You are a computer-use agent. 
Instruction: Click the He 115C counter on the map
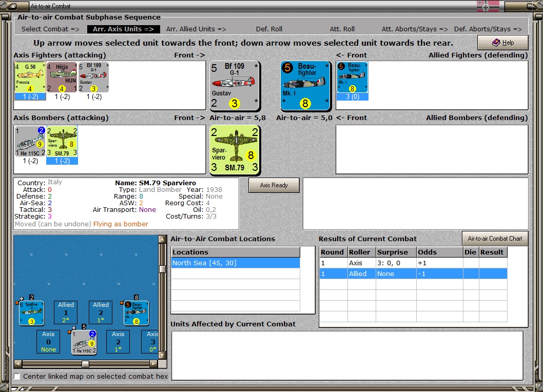[x=84, y=342]
